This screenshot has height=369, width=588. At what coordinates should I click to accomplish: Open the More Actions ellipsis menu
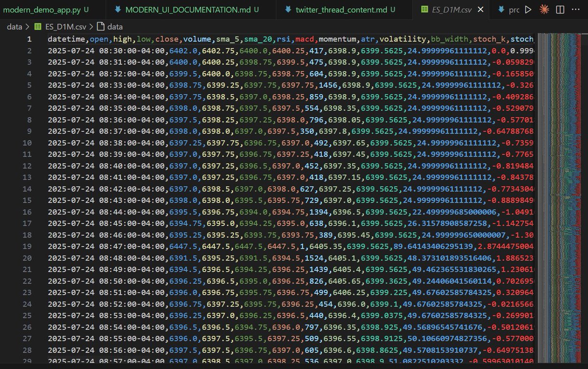(577, 9)
